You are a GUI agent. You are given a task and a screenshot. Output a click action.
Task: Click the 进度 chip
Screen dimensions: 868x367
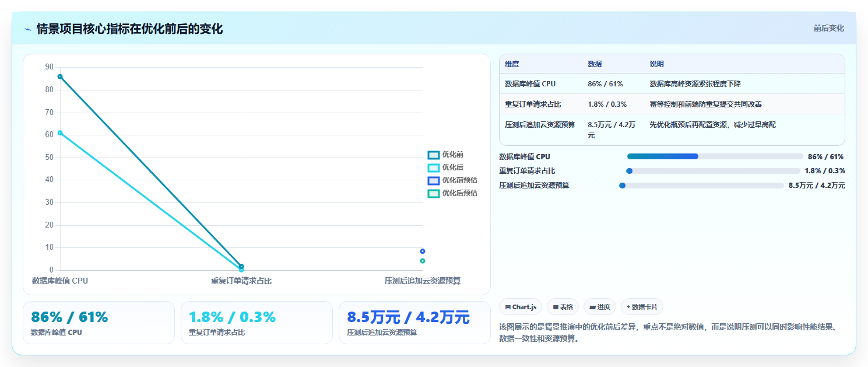pyautogui.click(x=599, y=307)
